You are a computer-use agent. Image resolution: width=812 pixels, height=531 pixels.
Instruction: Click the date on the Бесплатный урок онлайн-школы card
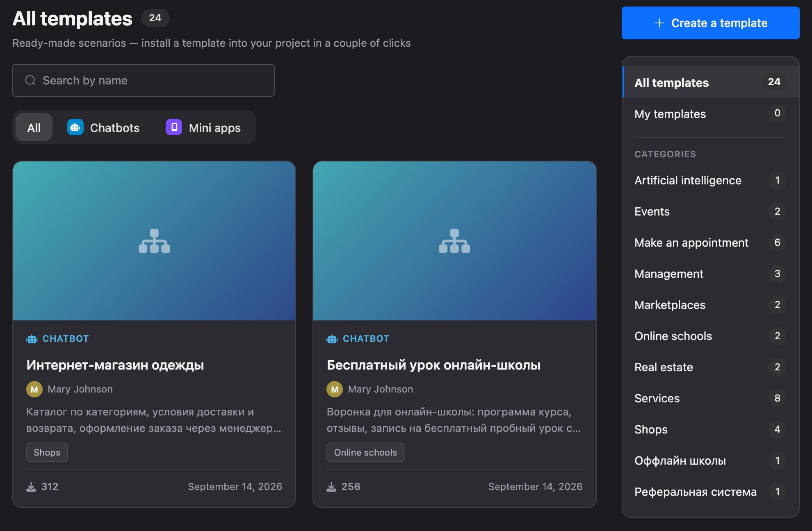coord(535,487)
